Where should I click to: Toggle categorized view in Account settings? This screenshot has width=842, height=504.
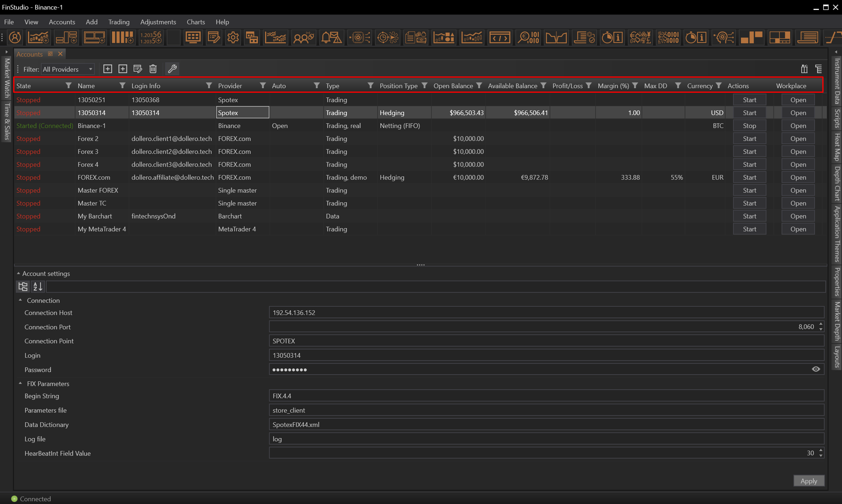point(23,287)
